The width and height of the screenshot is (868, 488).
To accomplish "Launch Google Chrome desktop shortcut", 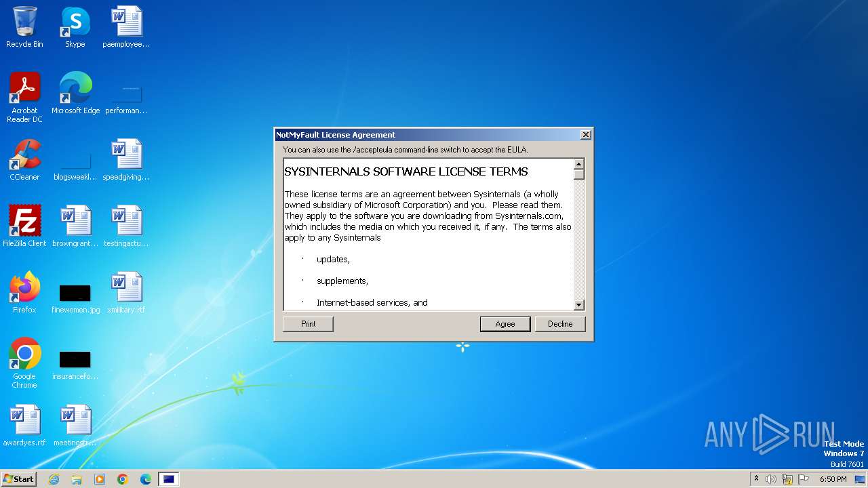I will pyautogui.click(x=24, y=363).
